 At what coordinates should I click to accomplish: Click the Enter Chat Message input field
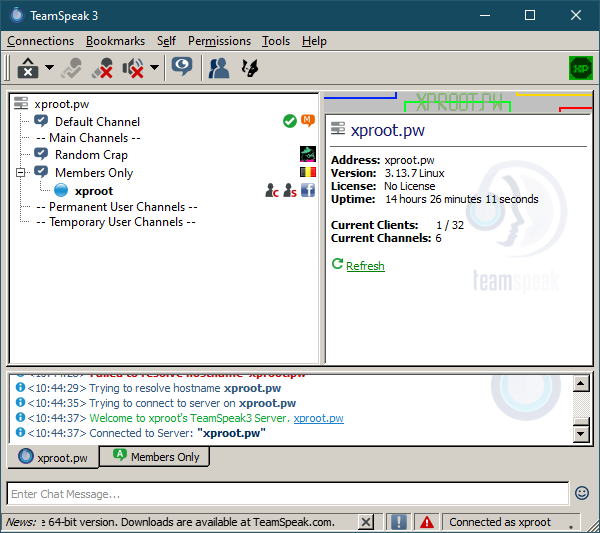(x=287, y=494)
